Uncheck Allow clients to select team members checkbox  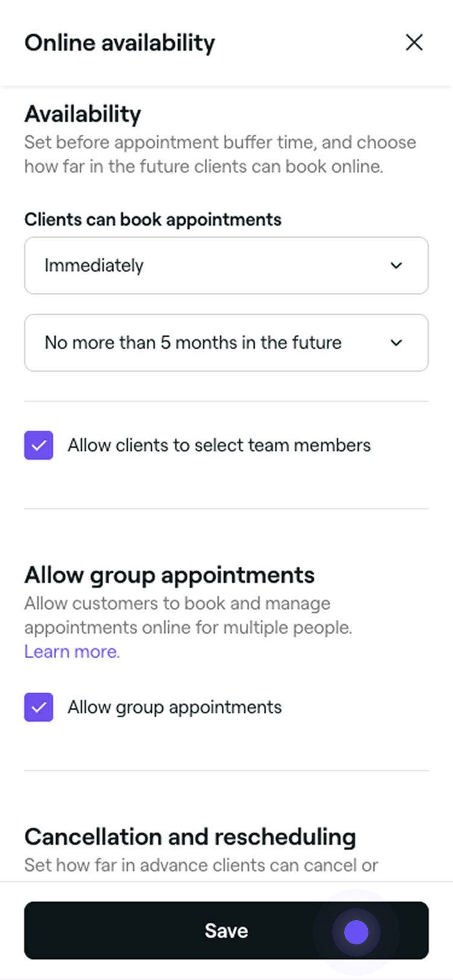click(x=39, y=445)
